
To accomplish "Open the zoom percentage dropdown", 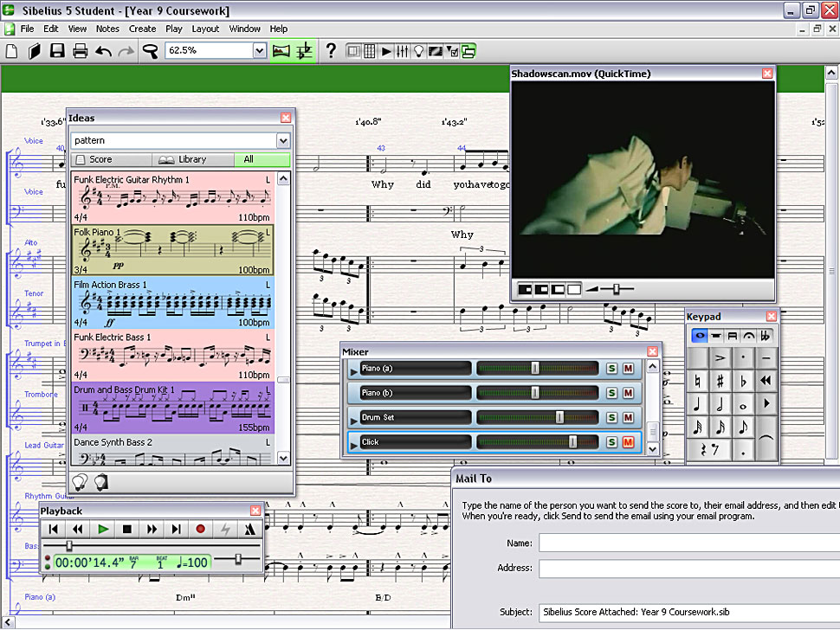I will pyautogui.click(x=259, y=50).
